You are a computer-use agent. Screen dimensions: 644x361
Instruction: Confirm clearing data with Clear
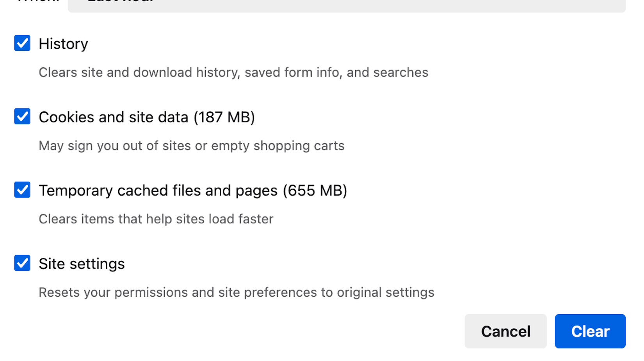point(590,331)
